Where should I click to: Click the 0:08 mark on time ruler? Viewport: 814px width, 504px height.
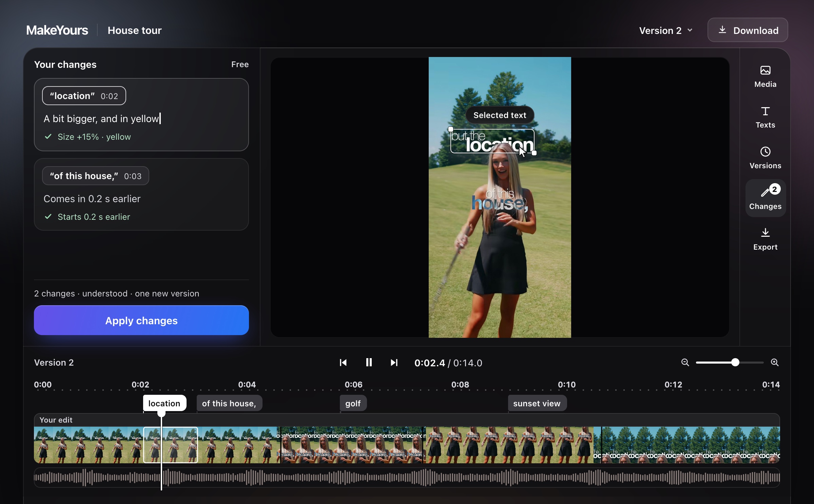tap(460, 385)
